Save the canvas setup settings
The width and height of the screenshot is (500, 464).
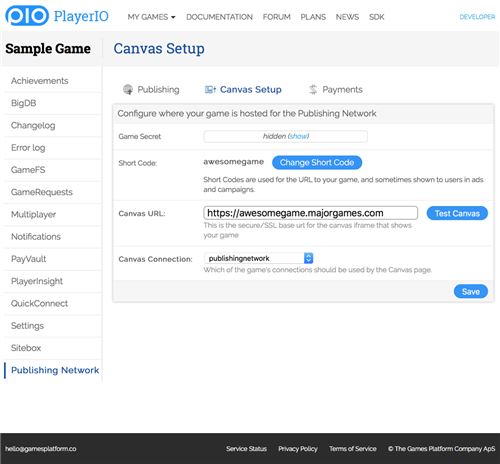[471, 292]
